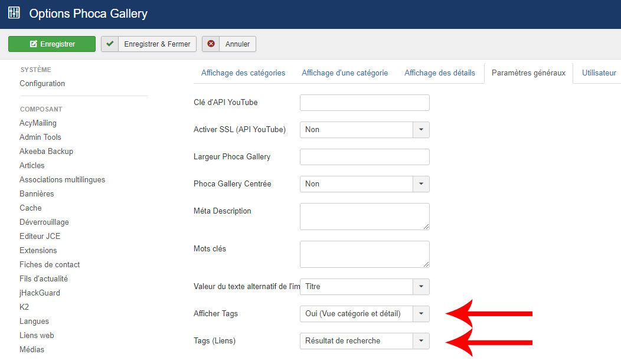Click the green Enregistrer button
This screenshot has width=621, height=364.
click(x=52, y=44)
